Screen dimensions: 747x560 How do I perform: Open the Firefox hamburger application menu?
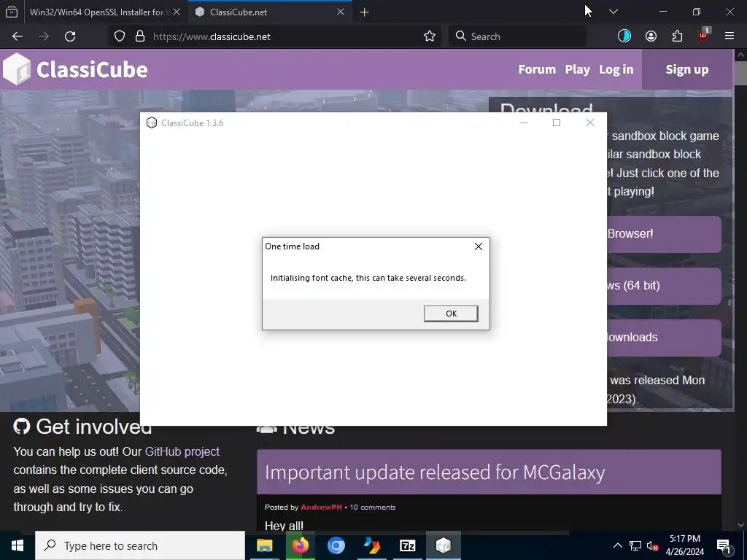(729, 36)
